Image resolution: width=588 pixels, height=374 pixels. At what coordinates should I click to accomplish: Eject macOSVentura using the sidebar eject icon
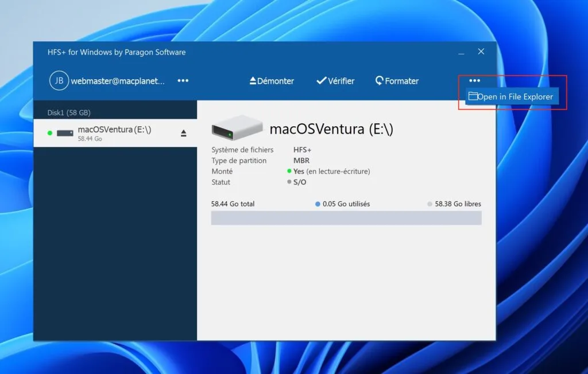(x=183, y=133)
